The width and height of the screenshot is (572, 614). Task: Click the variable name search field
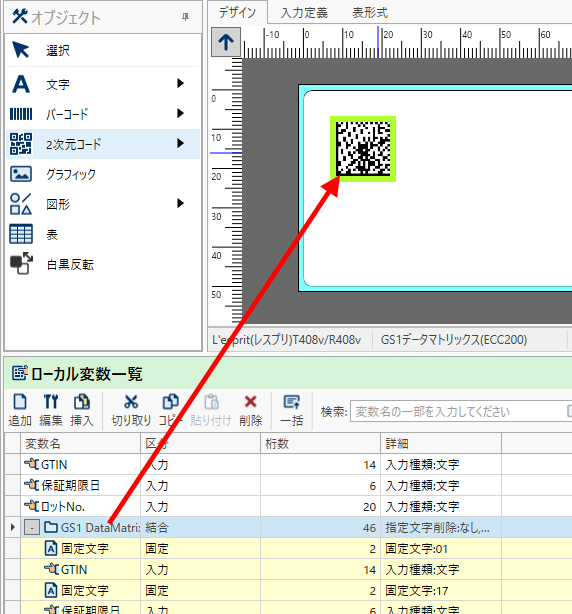[460, 411]
